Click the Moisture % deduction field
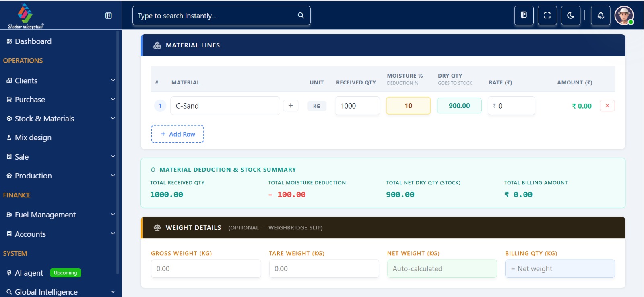Image resolution: width=644 pixels, height=297 pixels. (408, 106)
